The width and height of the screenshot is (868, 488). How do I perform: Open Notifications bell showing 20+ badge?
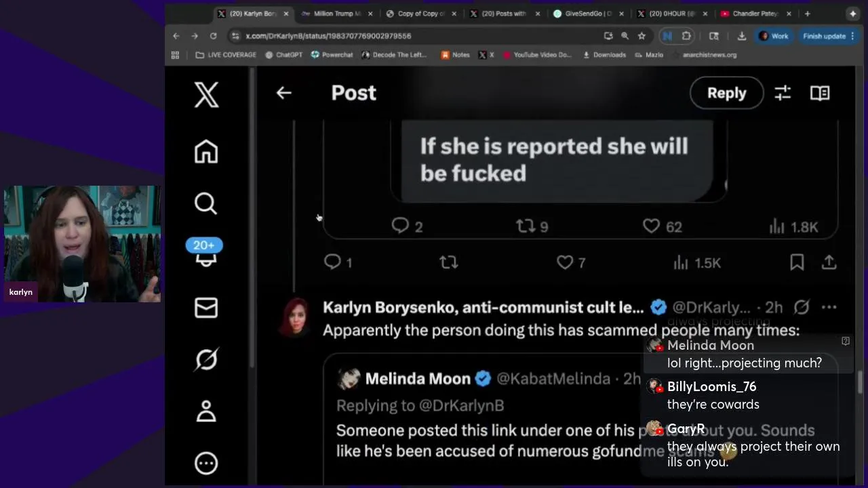tap(205, 254)
